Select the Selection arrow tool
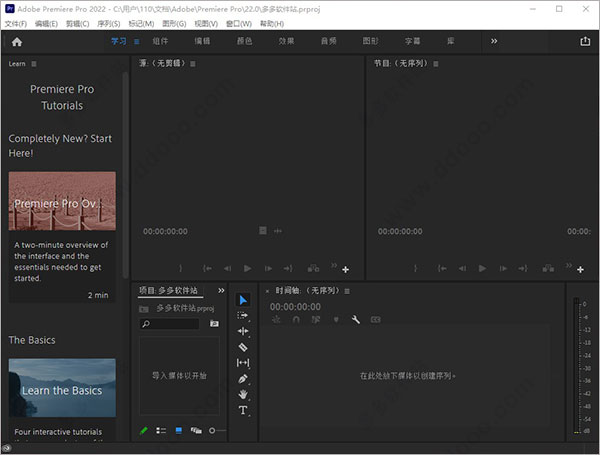 click(x=243, y=300)
